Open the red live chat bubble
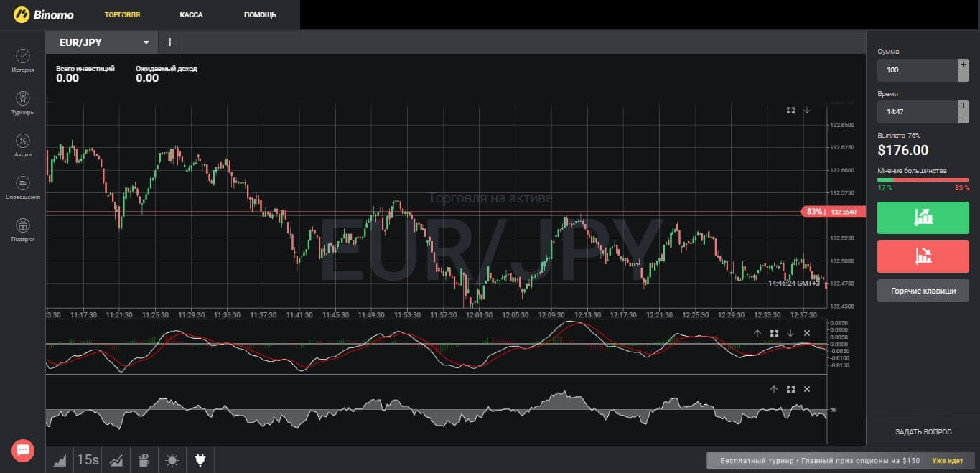The width and height of the screenshot is (980, 473). click(23, 450)
